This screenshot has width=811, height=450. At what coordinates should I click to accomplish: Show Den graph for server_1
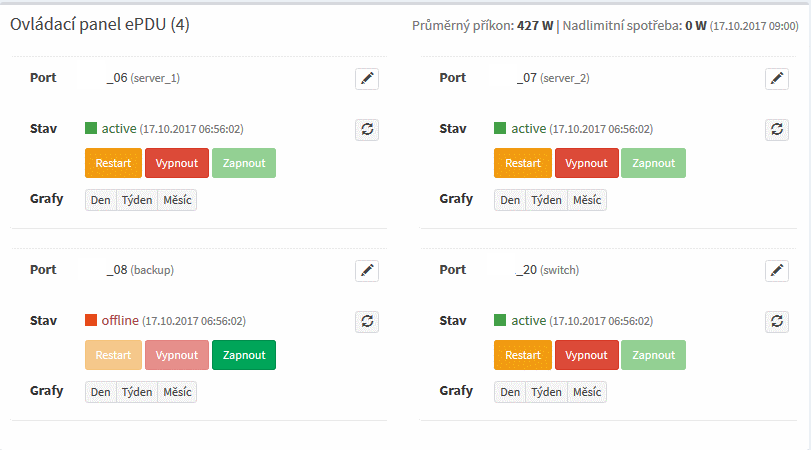pos(101,200)
